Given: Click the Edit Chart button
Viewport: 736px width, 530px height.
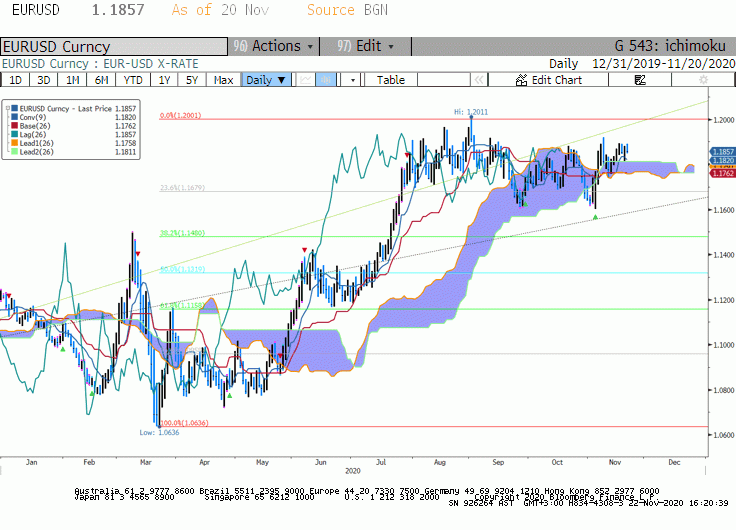Looking at the screenshot, I should pyautogui.click(x=548, y=80).
